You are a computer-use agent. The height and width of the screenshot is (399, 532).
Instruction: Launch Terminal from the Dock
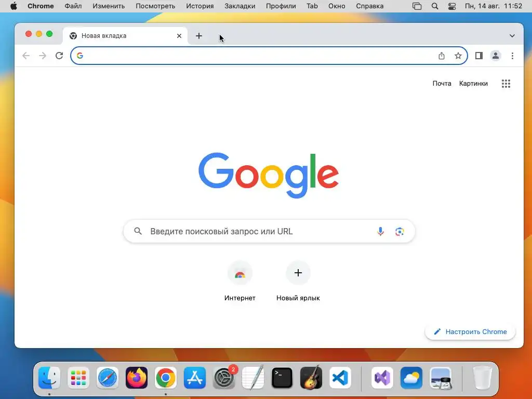(282, 378)
